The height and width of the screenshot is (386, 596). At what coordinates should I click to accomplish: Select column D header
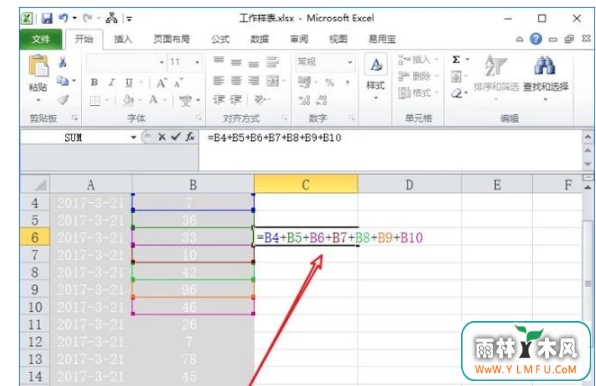click(409, 185)
